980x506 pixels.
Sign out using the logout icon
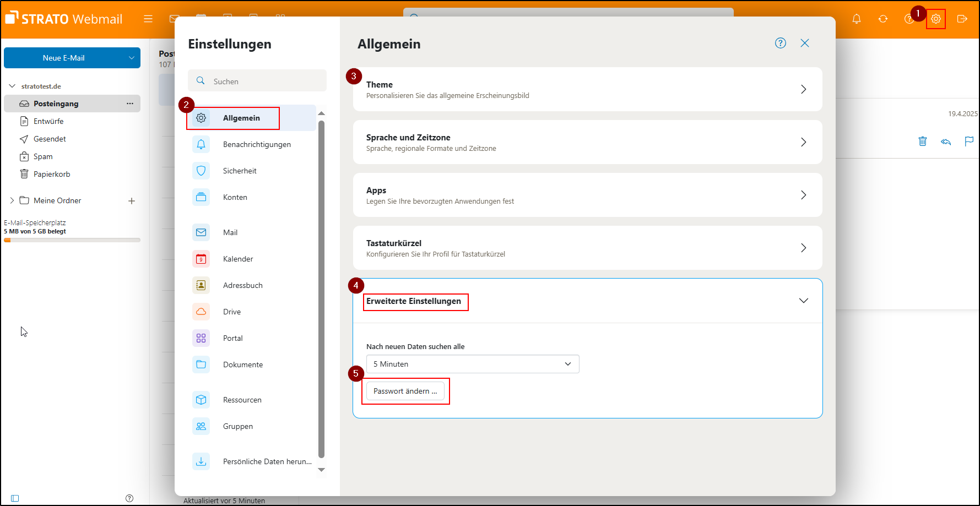tap(962, 18)
